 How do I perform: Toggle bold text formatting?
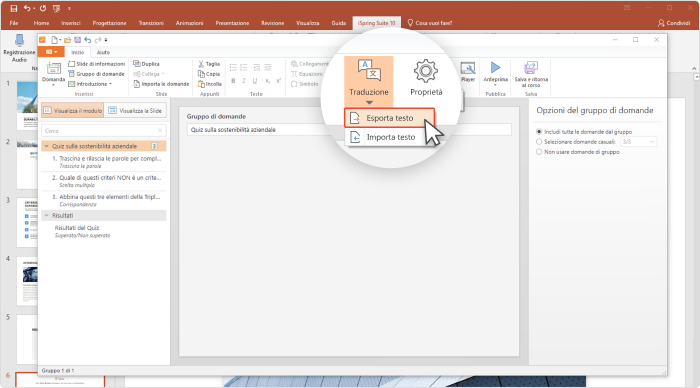tap(233, 81)
